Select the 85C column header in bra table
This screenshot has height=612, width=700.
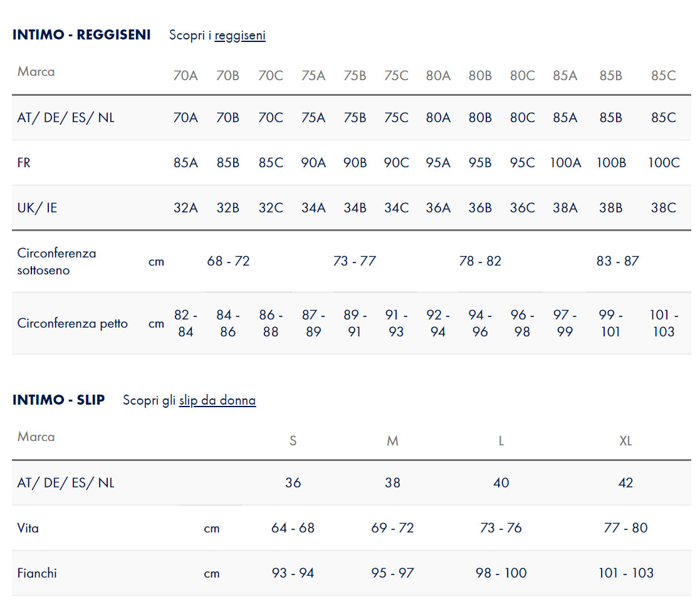coord(664,75)
